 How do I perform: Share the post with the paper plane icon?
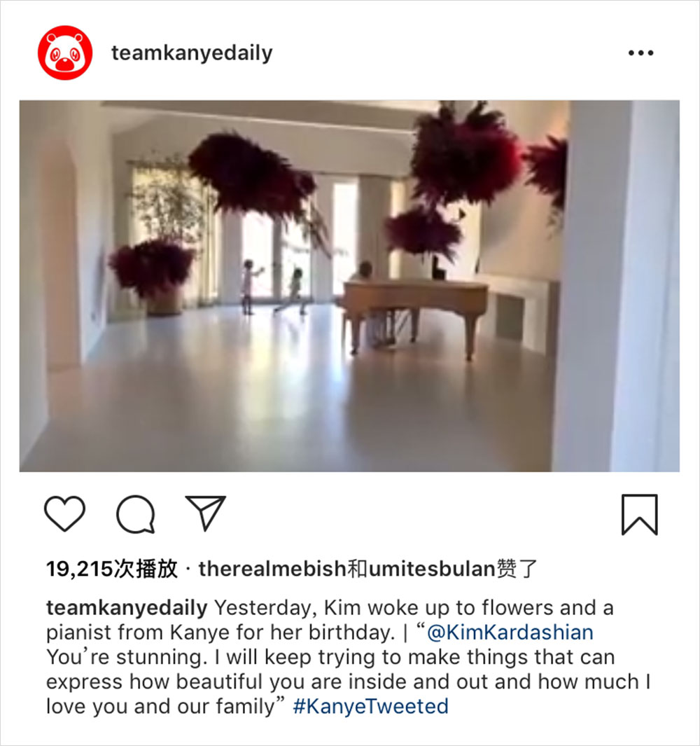[205, 513]
